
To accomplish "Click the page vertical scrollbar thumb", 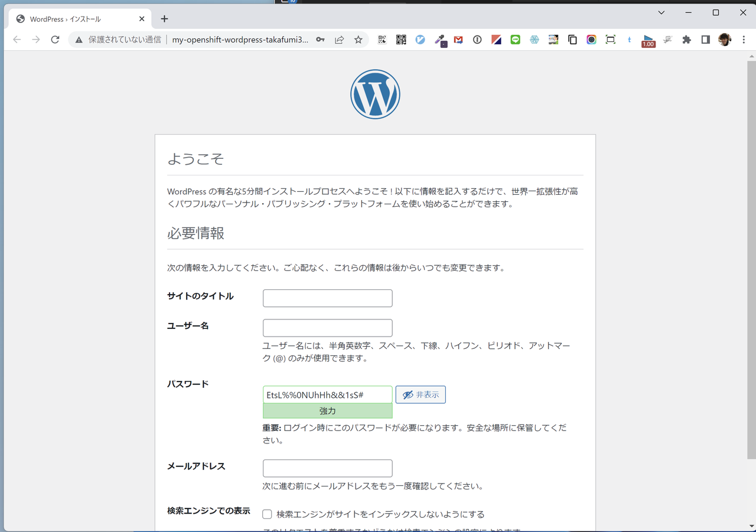I will click(x=751, y=260).
